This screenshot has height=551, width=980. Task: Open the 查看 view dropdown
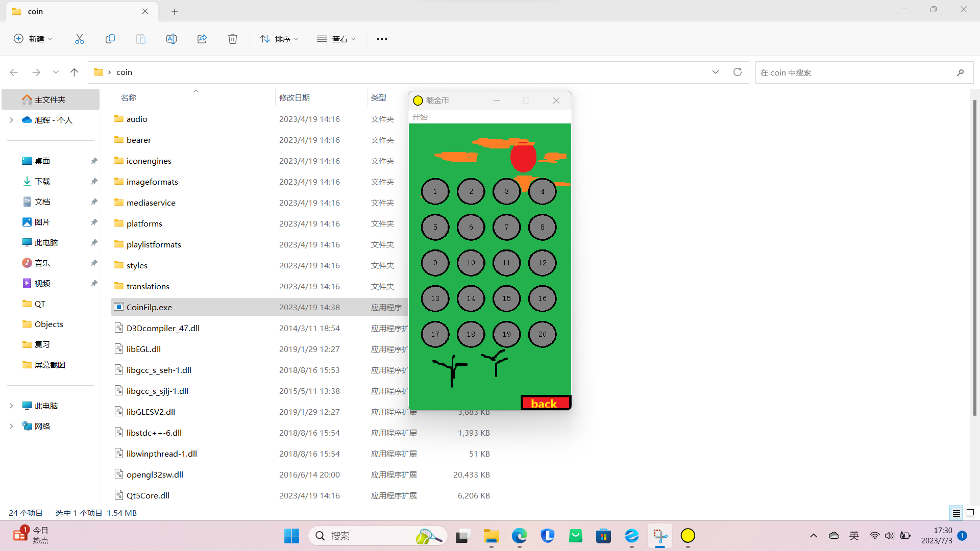(336, 39)
